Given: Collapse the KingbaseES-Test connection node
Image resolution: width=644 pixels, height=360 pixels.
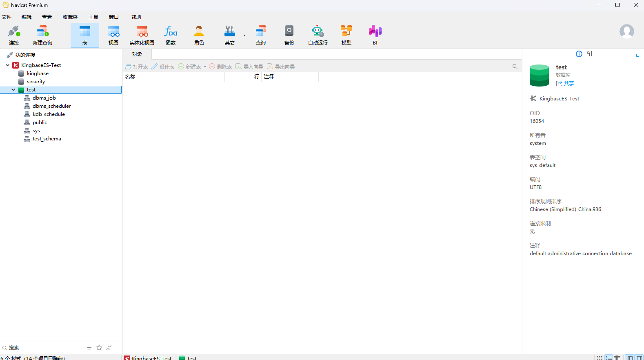Looking at the screenshot, I should pyautogui.click(x=7, y=65).
